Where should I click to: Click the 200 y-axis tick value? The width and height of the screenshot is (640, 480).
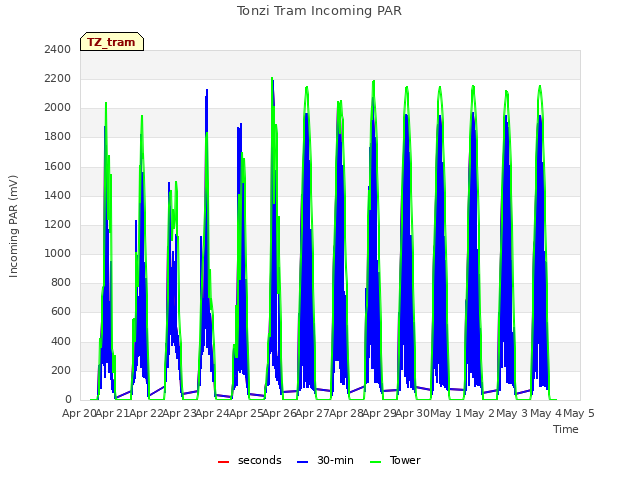(x=61, y=370)
